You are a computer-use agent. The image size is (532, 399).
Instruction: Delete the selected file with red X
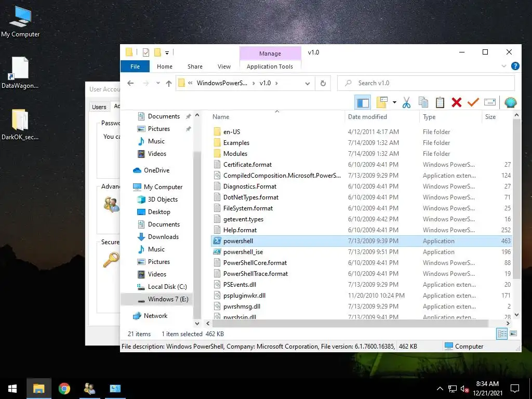(457, 102)
